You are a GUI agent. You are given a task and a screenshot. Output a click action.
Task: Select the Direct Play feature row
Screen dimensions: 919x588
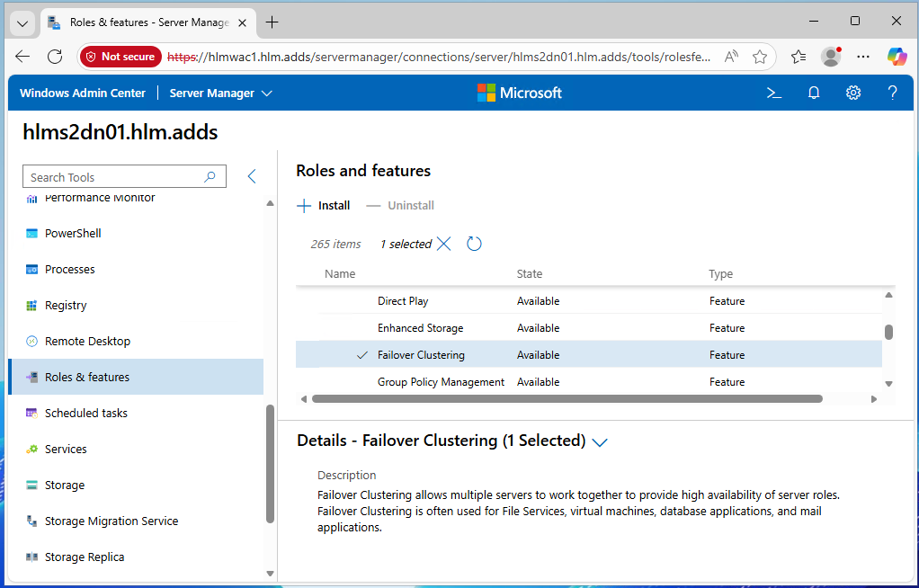click(x=403, y=301)
